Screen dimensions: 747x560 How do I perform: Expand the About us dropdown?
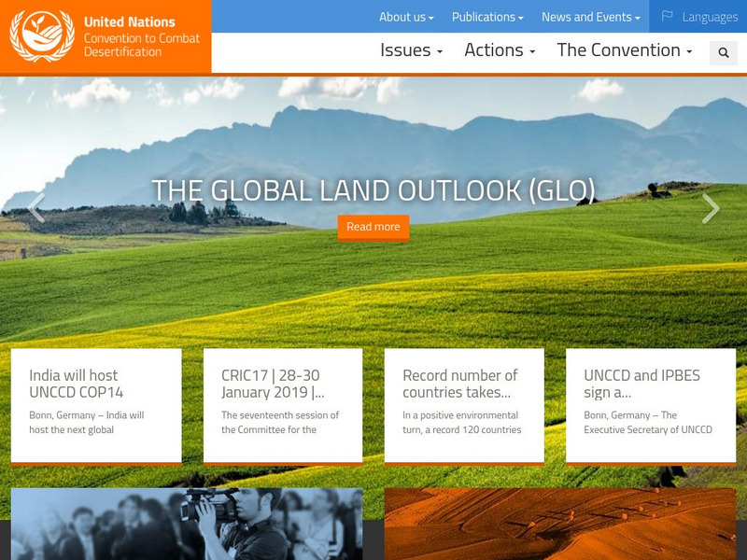tap(406, 17)
